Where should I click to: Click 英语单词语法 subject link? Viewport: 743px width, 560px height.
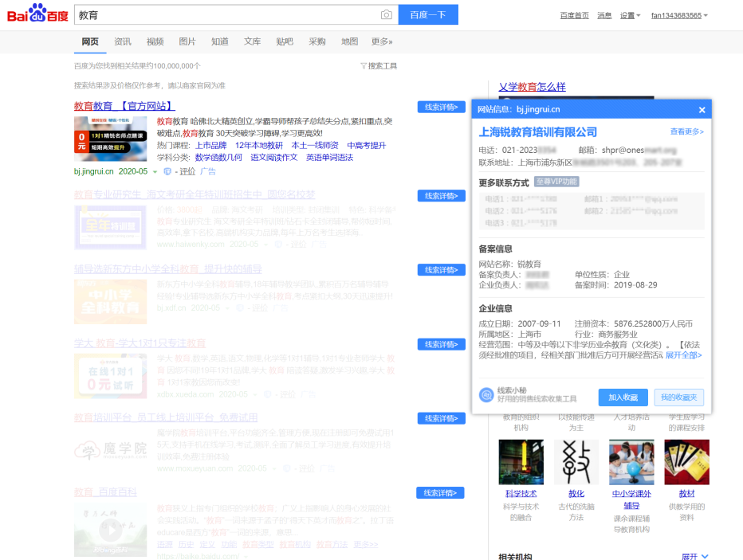coord(329,157)
